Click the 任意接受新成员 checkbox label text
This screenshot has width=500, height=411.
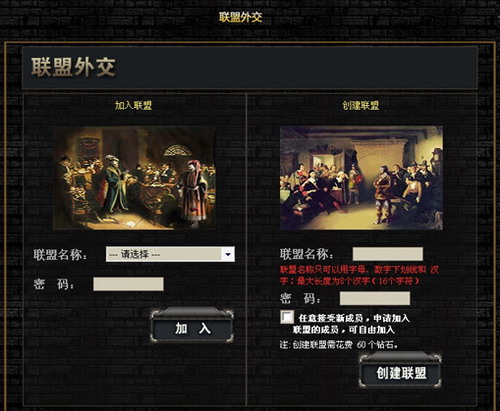pos(351,324)
